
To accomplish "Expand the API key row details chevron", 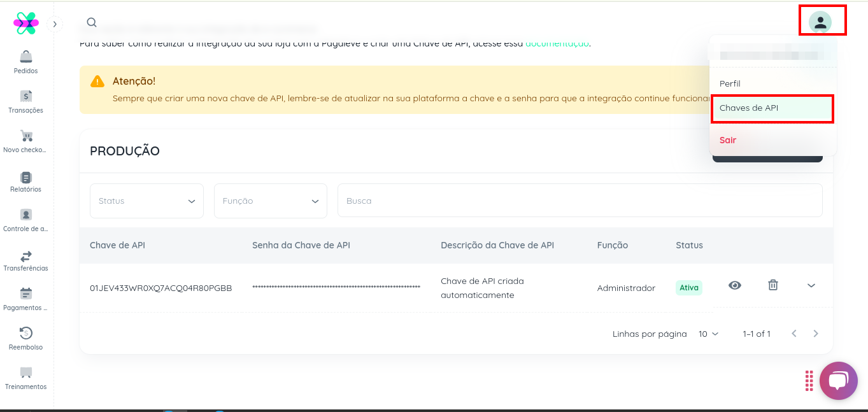I will pos(811,285).
